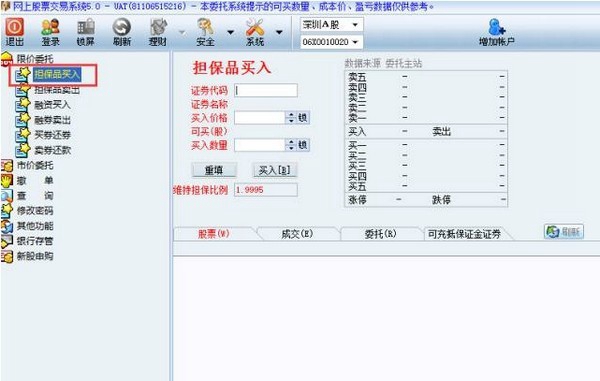
Task: Click the 买五 quote row
Action: [426, 186]
